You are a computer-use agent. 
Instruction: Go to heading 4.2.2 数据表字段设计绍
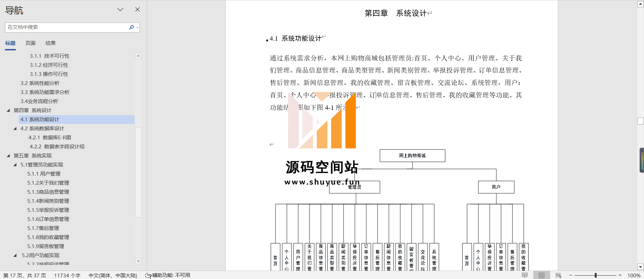57,146
